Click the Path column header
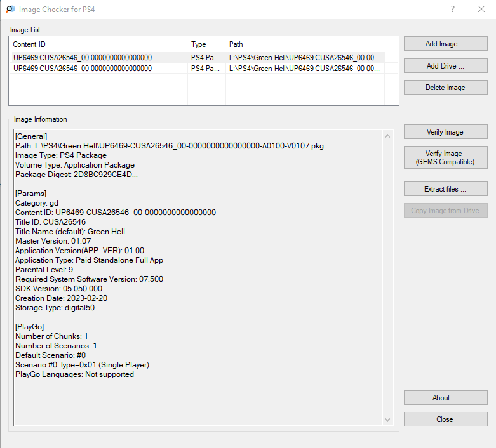This screenshot has width=496, height=448. [x=305, y=44]
